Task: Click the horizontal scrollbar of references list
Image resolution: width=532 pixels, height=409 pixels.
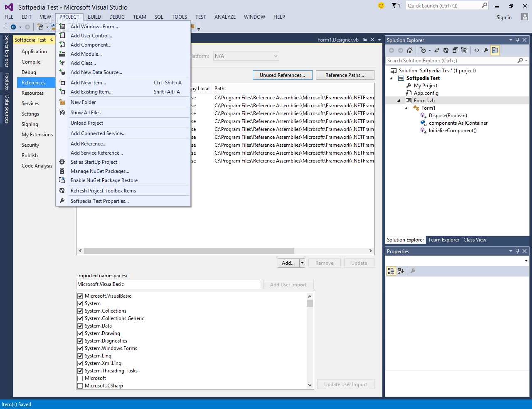Action: (x=189, y=251)
